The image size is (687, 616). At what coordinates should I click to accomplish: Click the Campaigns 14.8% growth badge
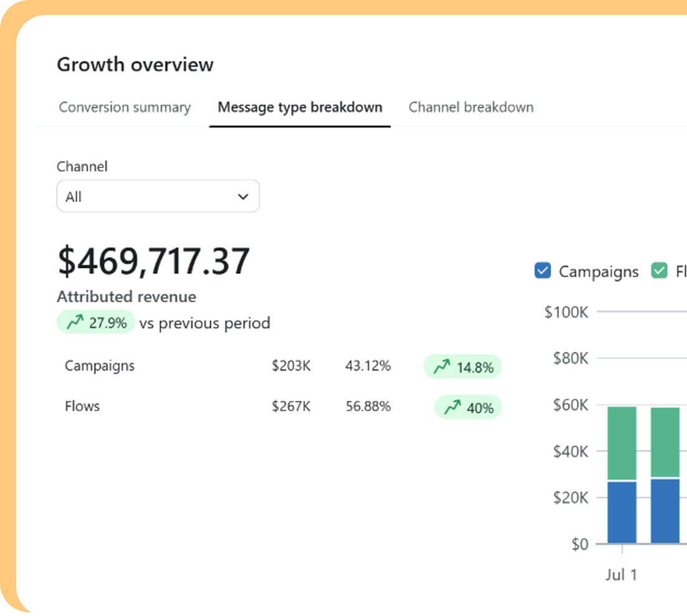[x=463, y=367]
